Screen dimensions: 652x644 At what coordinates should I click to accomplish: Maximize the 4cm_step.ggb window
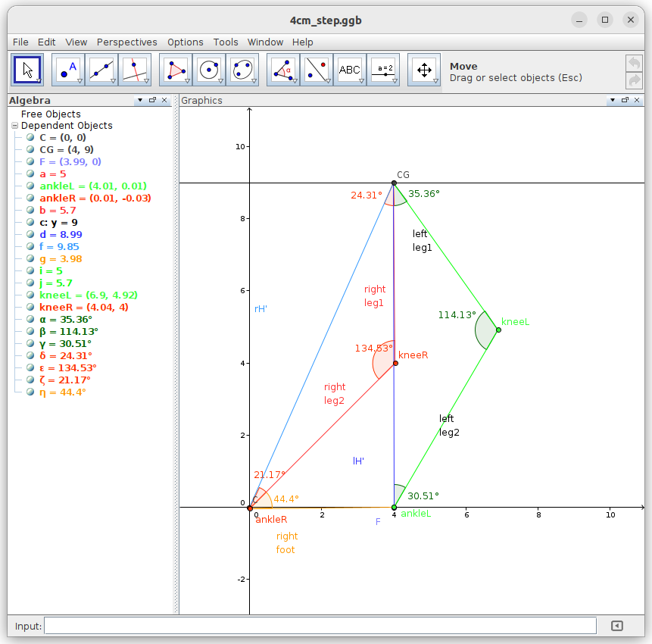click(x=605, y=20)
